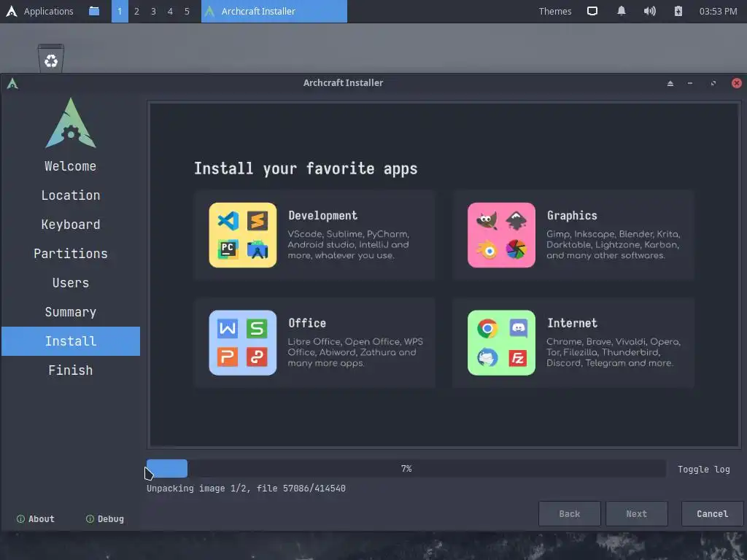Select the Welcome step in sidebar

71,166
